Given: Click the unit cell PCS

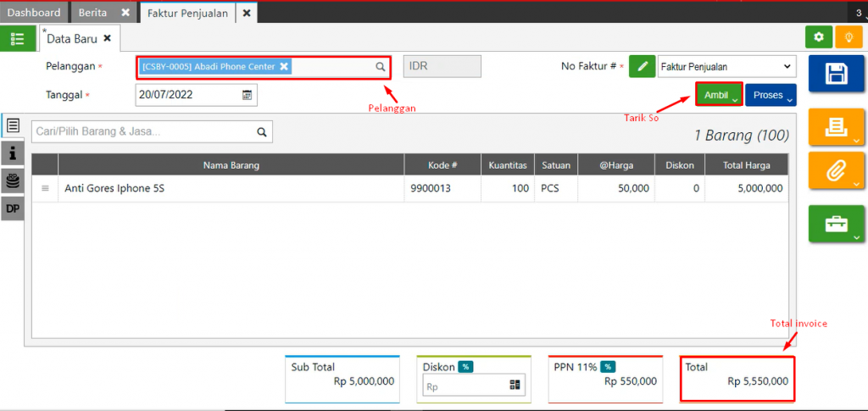Looking at the screenshot, I should coord(556,189).
